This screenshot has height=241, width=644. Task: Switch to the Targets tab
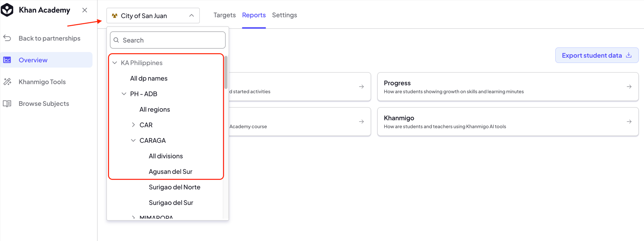[x=225, y=15]
